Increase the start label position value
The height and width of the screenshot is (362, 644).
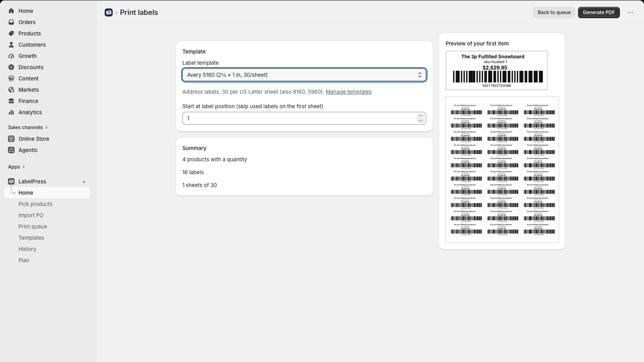click(421, 116)
